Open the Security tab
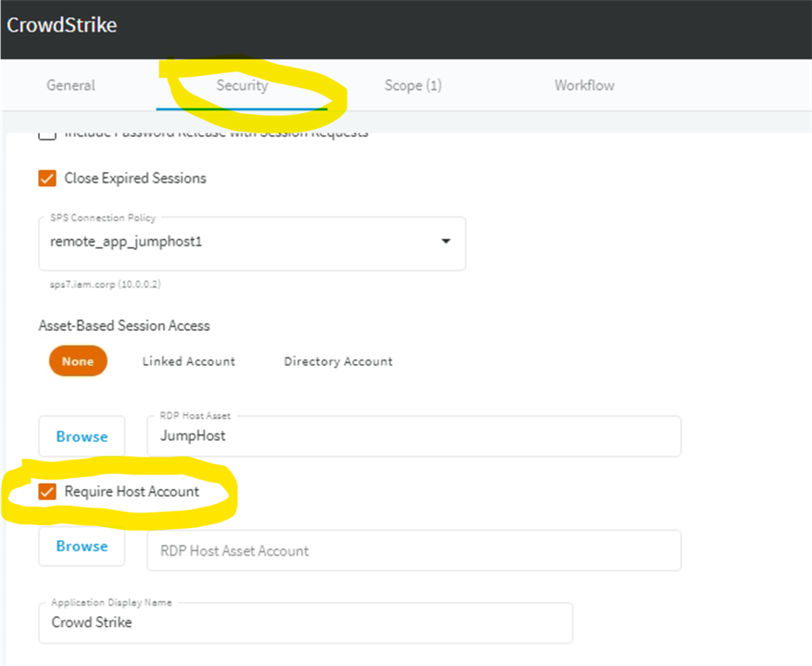812x666 pixels. coord(242,85)
